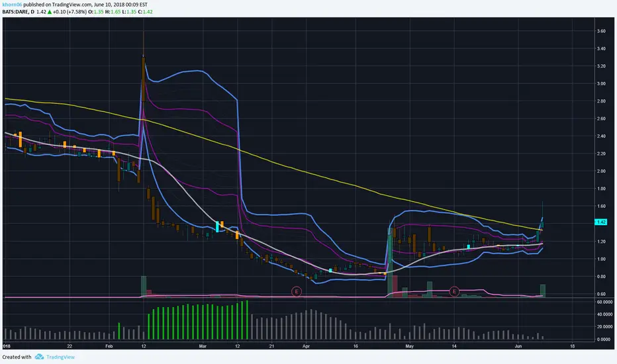617x364 pixels.
Task: Click the 2.00 price axis label
Action: pos(601,171)
